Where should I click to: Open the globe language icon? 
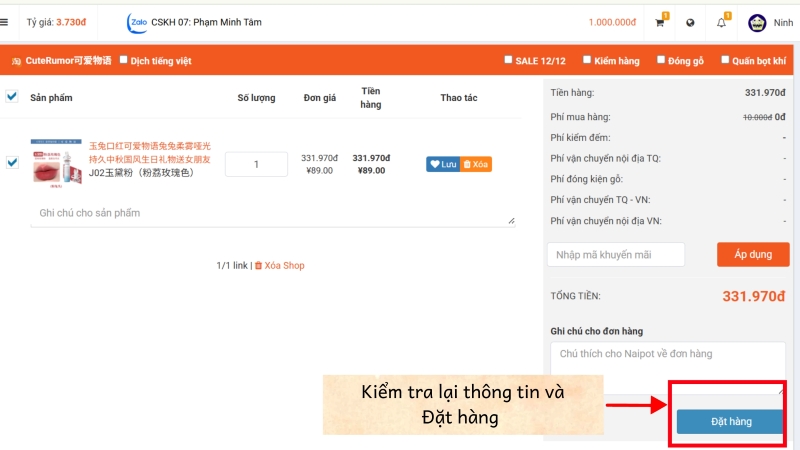(690, 22)
